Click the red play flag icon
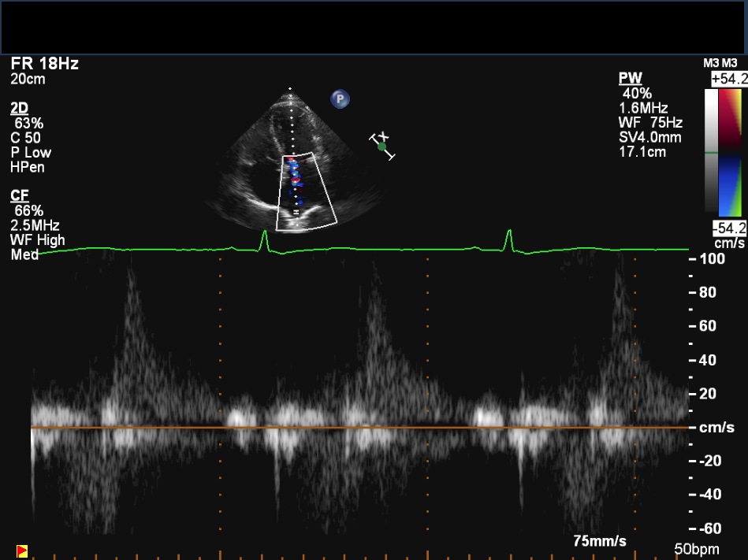This screenshot has width=748, height=560. click(x=22, y=550)
